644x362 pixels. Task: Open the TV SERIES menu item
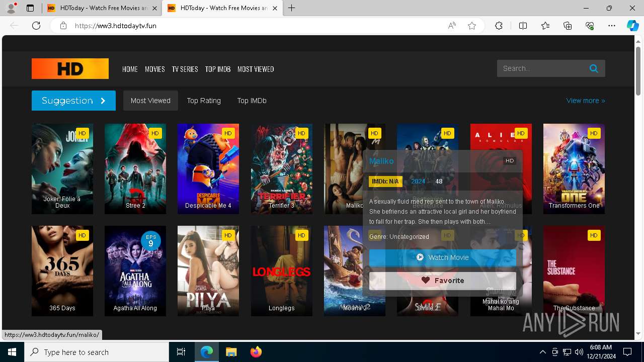(185, 69)
